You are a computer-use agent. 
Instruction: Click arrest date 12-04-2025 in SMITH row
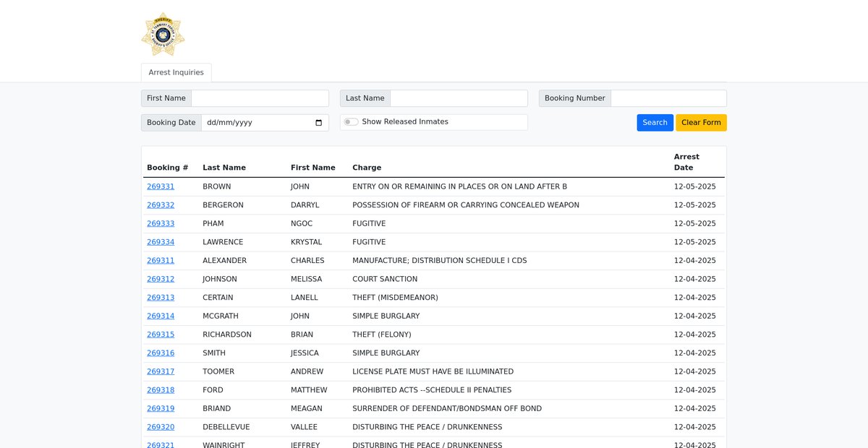pos(695,353)
